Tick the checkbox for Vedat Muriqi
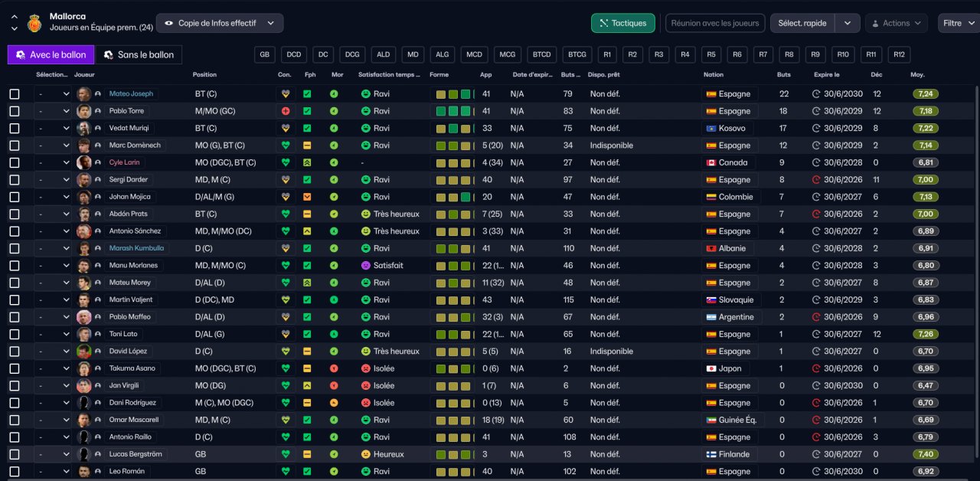 15,128
